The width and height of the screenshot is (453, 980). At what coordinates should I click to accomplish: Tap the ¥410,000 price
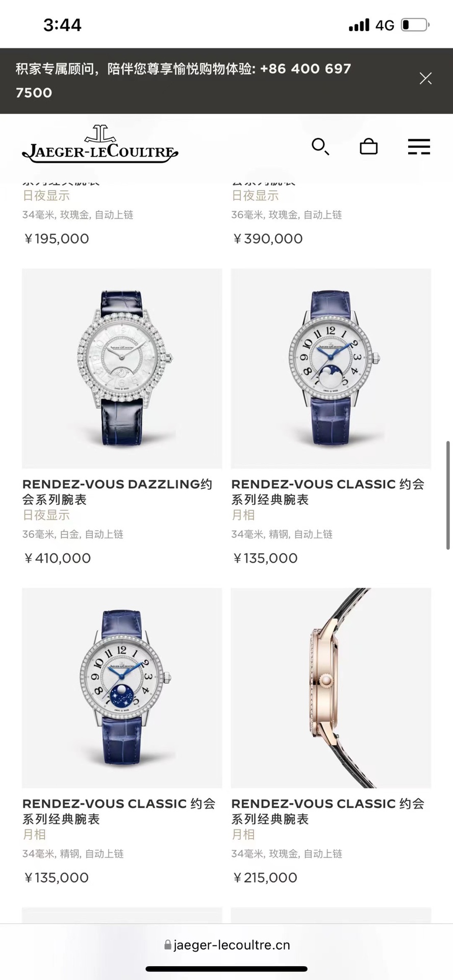(57, 558)
